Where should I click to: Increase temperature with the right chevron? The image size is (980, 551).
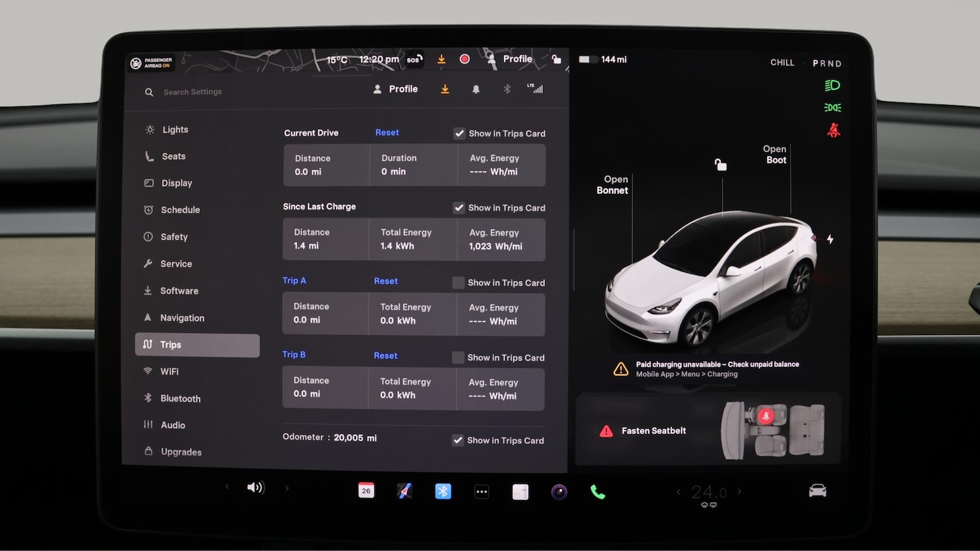(x=740, y=491)
